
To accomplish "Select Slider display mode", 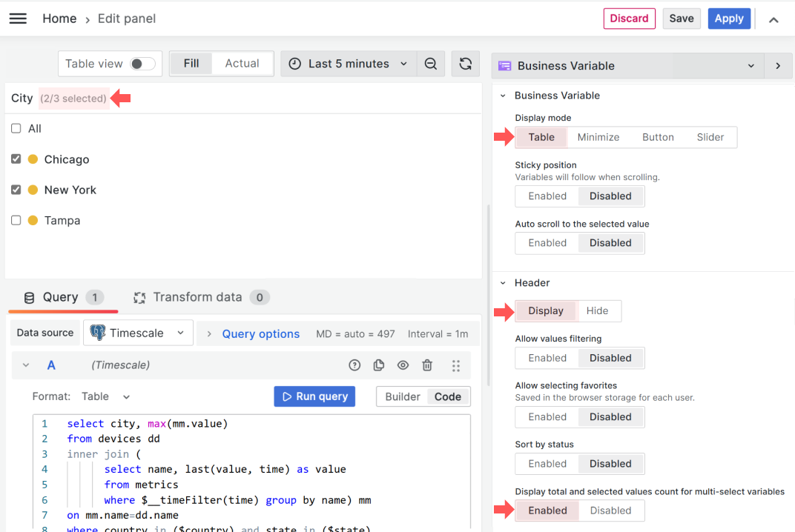I will point(710,137).
